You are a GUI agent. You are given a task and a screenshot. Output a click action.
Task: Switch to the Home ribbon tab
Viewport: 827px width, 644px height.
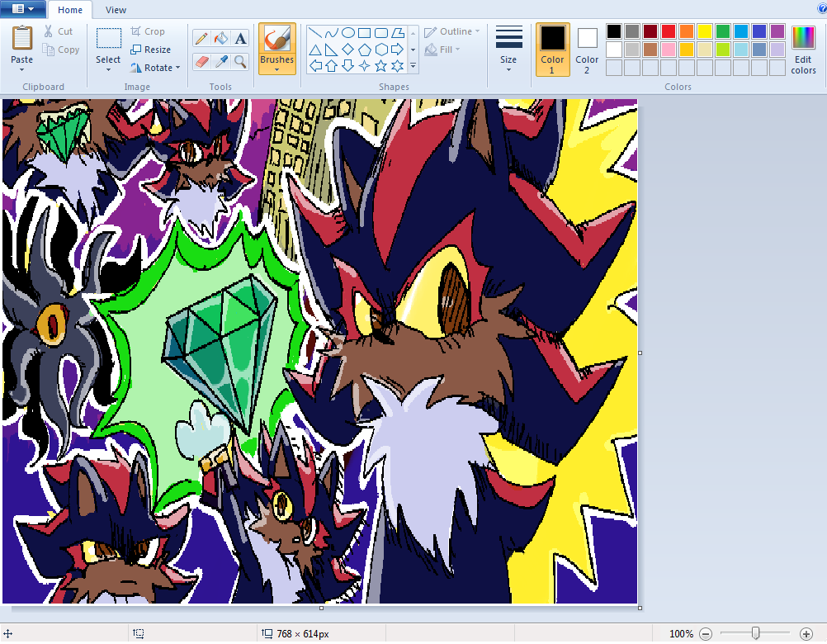coord(70,10)
